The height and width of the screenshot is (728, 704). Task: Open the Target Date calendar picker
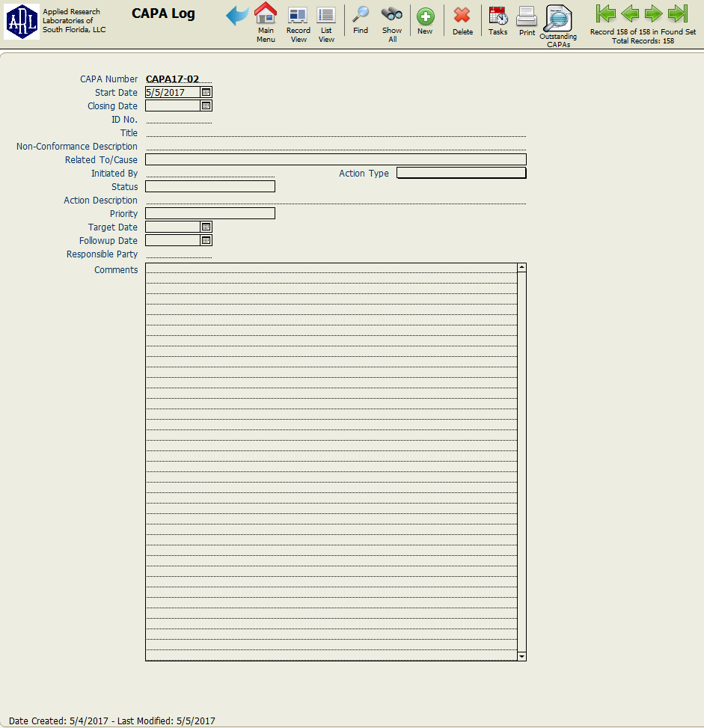click(x=206, y=227)
